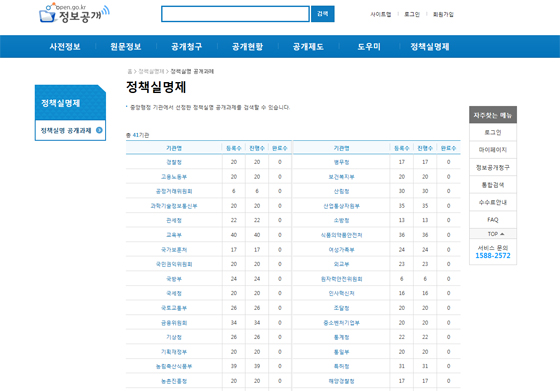560x391 pixels.
Task: Open the 국토교통부 agency link
Action: (174, 308)
